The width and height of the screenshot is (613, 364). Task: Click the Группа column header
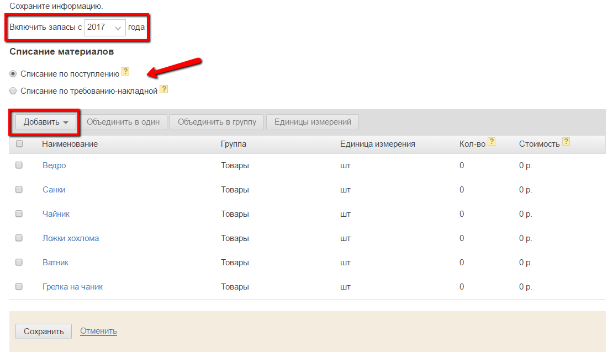point(234,144)
